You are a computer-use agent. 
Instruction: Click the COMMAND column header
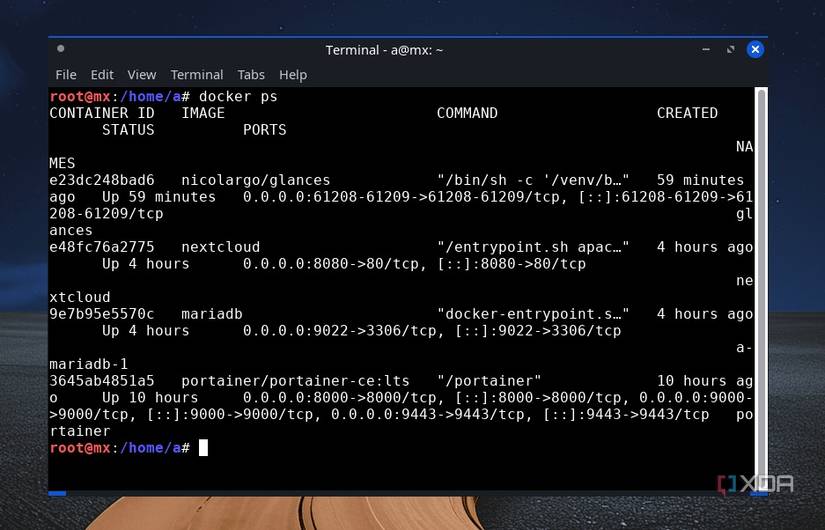click(x=467, y=113)
